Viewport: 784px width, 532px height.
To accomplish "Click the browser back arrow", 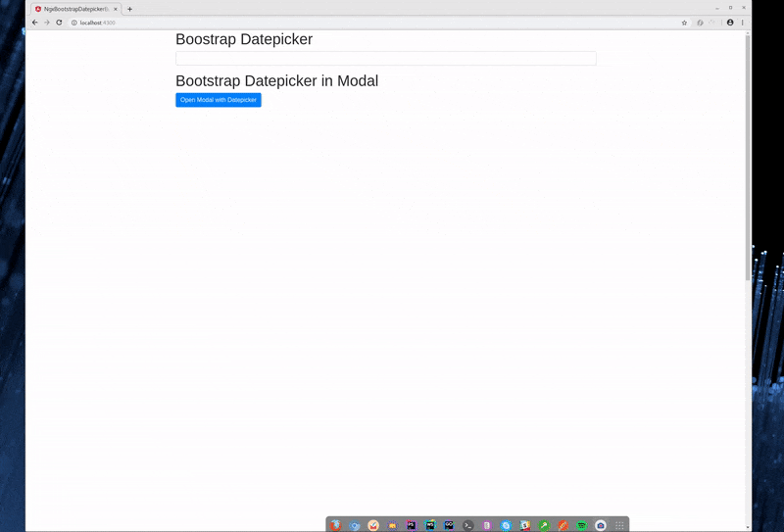I will point(34,23).
